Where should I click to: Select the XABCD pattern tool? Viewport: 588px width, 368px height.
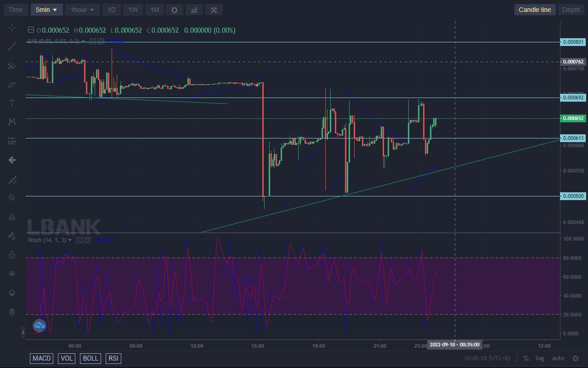[x=12, y=122]
